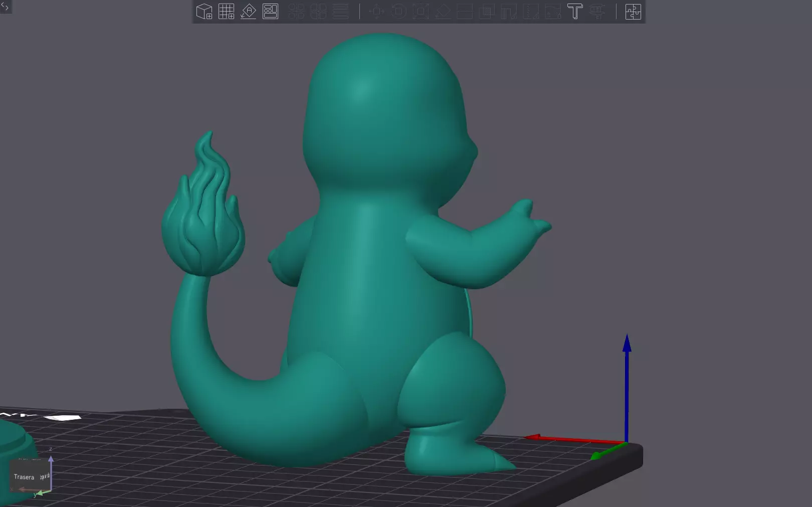Click the Trasera face of view cube
The height and width of the screenshot is (507, 812).
tap(24, 477)
